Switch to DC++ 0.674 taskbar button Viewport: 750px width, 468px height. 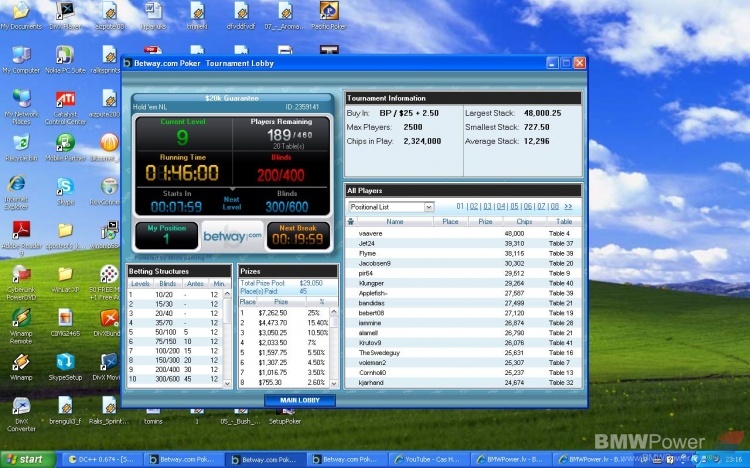point(101,459)
